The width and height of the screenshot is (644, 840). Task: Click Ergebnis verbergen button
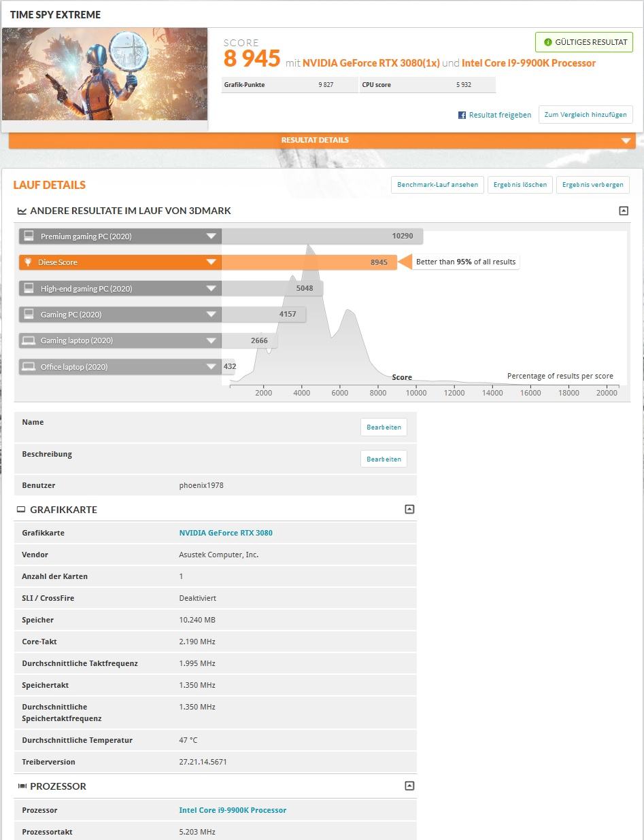593,185
